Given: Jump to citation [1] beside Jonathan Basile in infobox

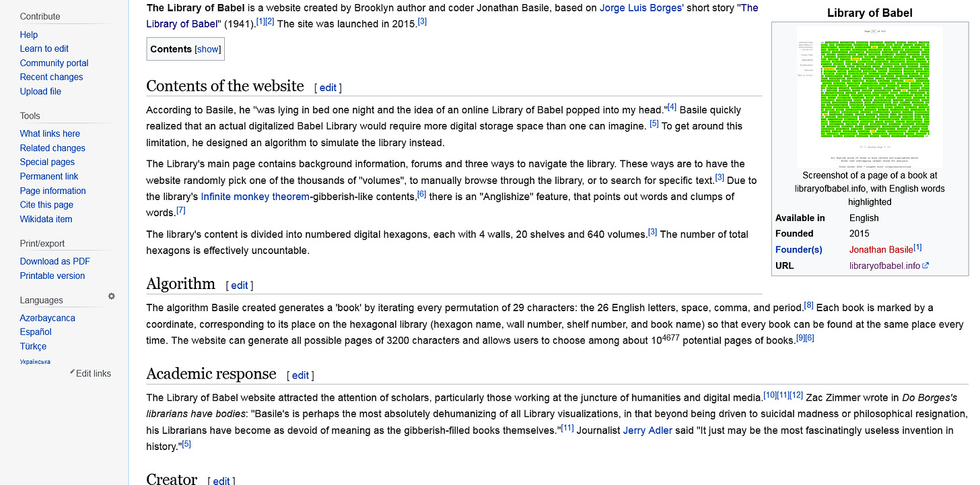Looking at the screenshot, I should click(917, 247).
